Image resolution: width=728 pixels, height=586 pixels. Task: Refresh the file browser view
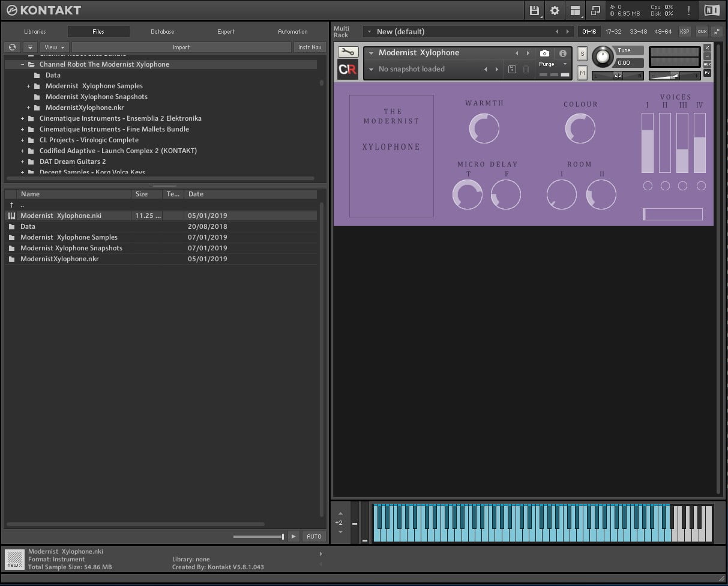(12, 47)
